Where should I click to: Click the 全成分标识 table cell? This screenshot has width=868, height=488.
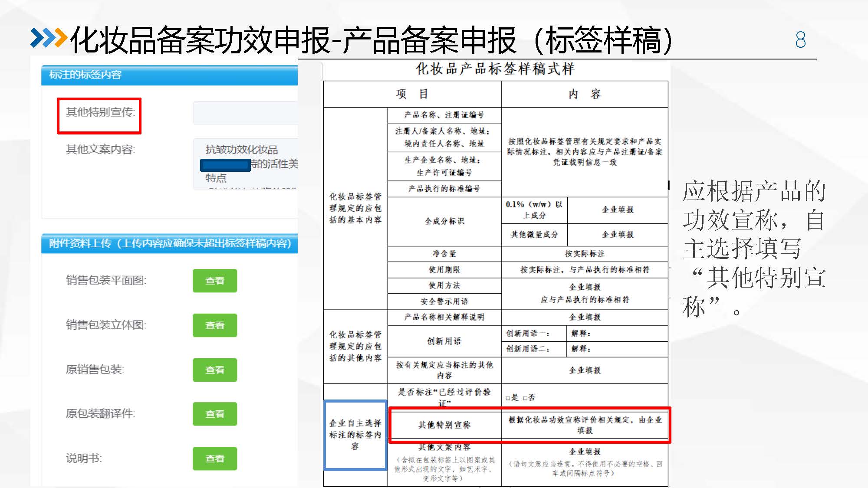(444, 221)
